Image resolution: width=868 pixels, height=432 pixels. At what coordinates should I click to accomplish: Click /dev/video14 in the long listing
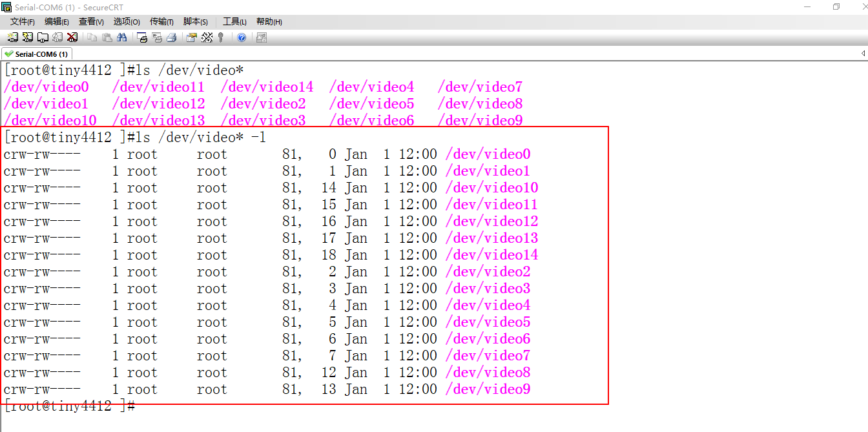491,255
